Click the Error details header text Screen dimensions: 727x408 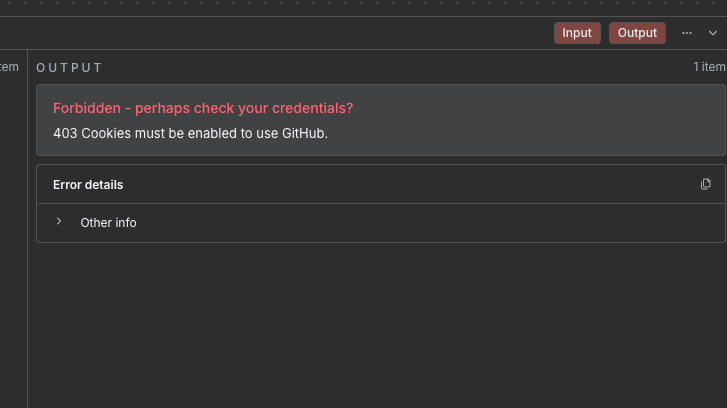pyautogui.click(x=88, y=185)
